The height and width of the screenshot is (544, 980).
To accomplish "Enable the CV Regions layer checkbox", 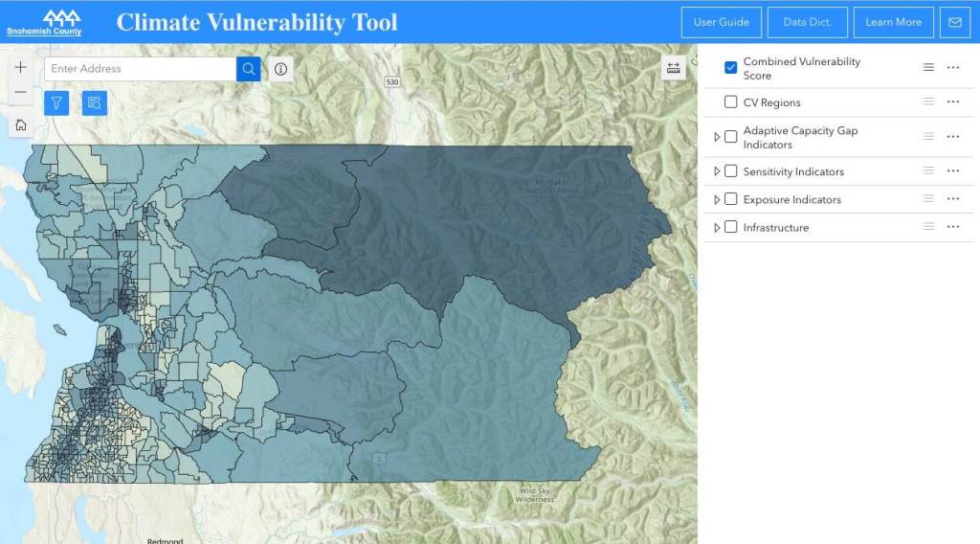I will [x=731, y=102].
